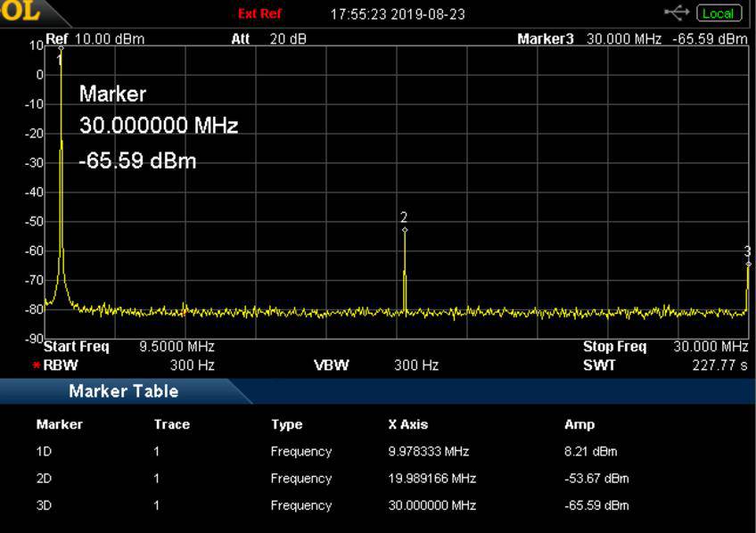Click the SWT 227.77 s sweep time

(x=665, y=365)
